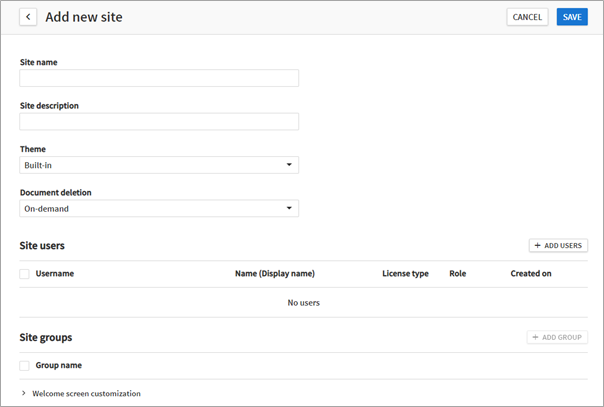This screenshot has width=604, height=407.
Task: Toggle the Group name checkbox
Action: pyautogui.click(x=25, y=366)
